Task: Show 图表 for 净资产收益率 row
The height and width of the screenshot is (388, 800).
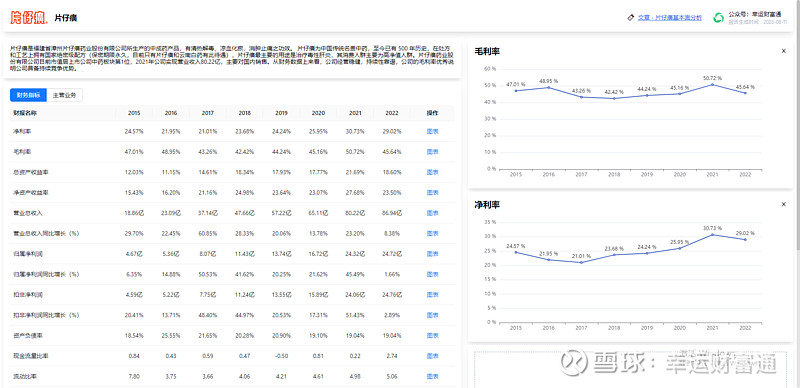Action: tap(432, 192)
